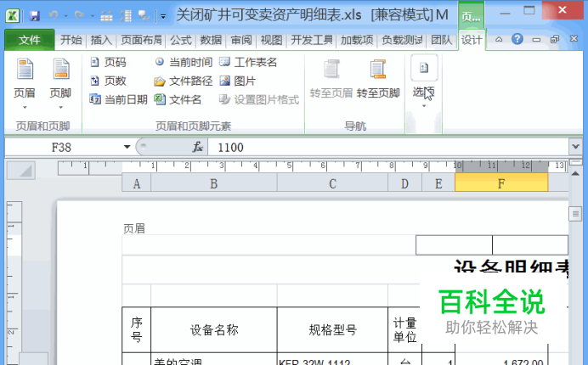Switch to the 审阅 ribbon tab
This screenshot has height=365, width=588.
241,40
